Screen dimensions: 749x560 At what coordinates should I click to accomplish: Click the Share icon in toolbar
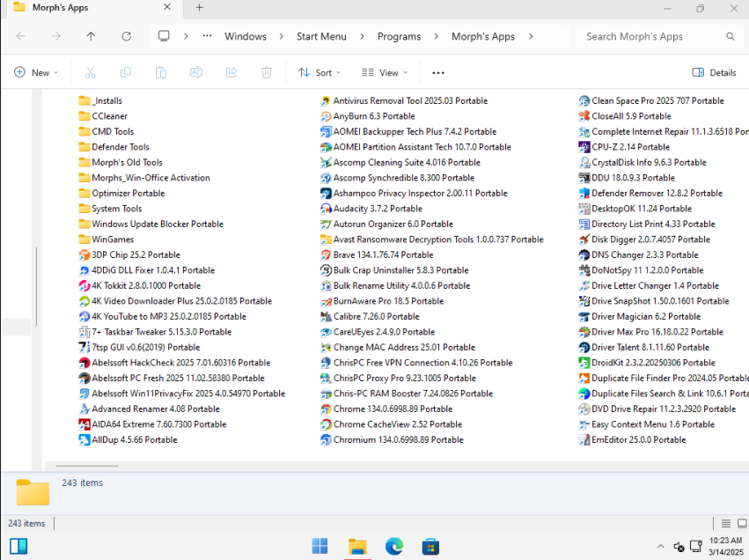[231, 72]
